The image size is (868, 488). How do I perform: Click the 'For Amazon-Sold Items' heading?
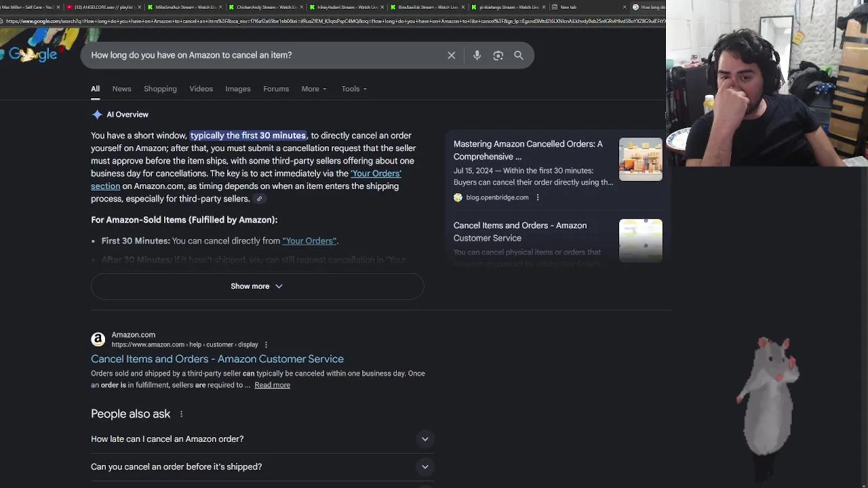(184, 220)
